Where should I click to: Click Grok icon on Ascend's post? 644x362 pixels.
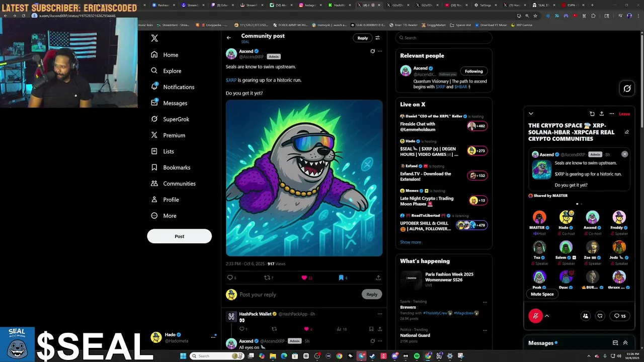372,51
